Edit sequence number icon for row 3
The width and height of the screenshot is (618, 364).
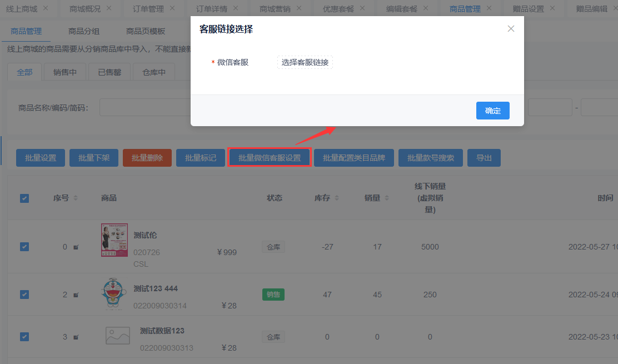tap(76, 337)
